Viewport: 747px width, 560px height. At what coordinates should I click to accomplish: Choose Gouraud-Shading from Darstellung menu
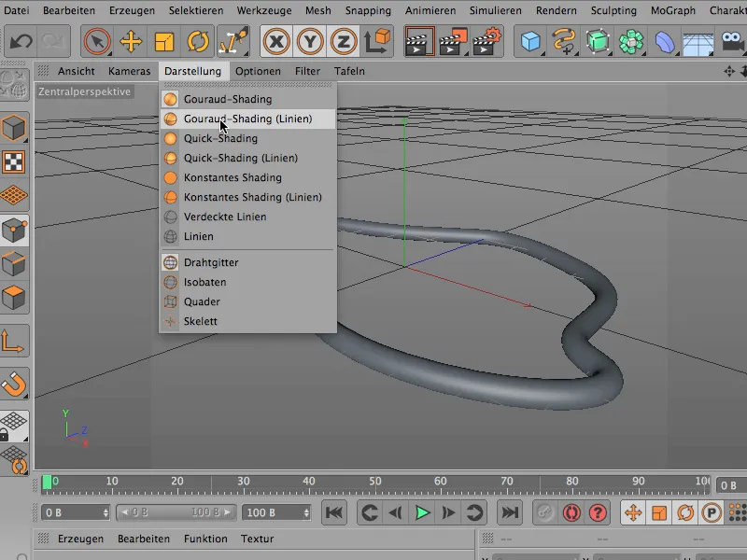pyautogui.click(x=247, y=99)
